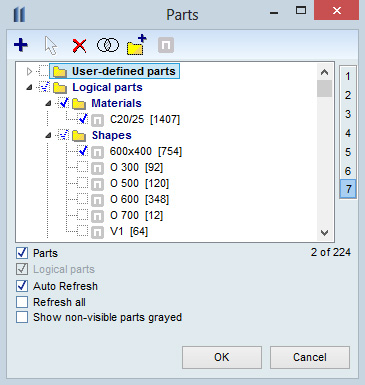
Task: Click the User-defined parts folder icon
Action: pyautogui.click(x=60, y=71)
